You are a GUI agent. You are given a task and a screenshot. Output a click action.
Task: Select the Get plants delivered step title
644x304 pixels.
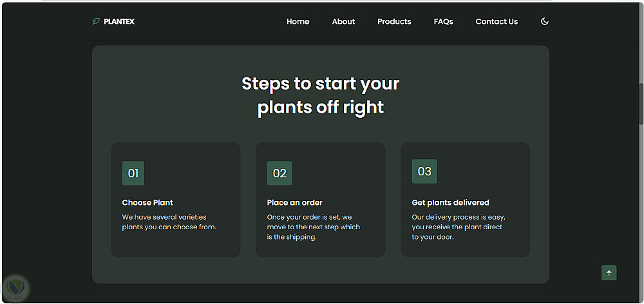point(451,202)
